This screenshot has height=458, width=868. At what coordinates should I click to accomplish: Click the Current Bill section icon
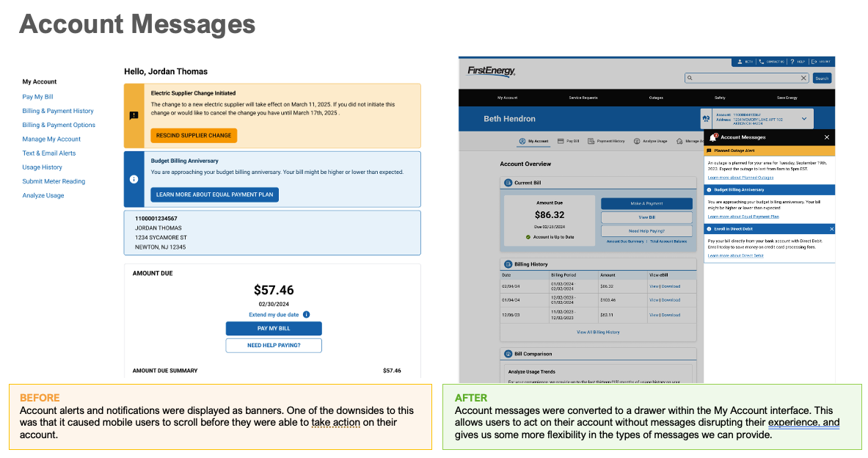pos(507,183)
